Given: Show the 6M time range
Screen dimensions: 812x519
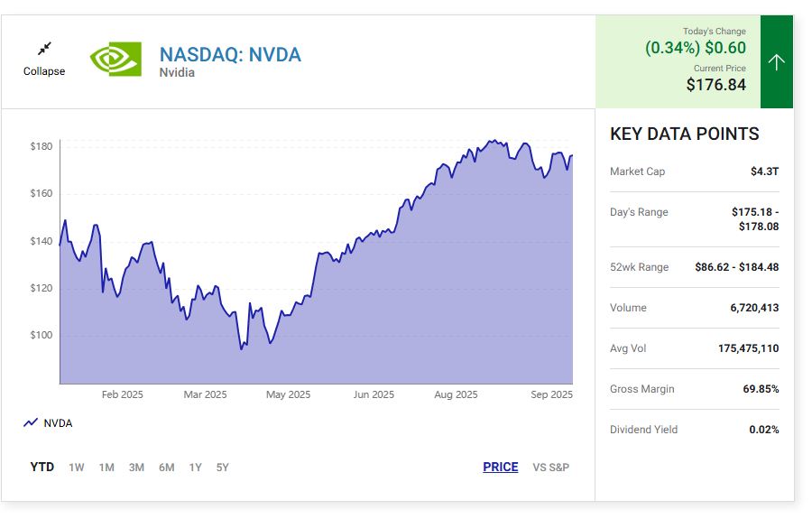Looking at the screenshot, I should [166, 467].
